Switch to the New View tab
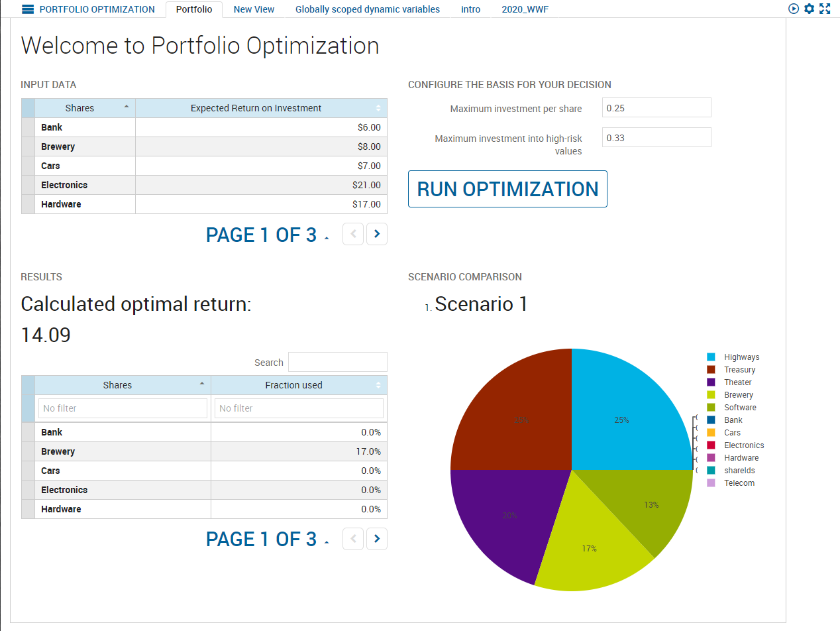Image resolution: width=840 pixels, height=631 pixels. (x=254, y=9)
